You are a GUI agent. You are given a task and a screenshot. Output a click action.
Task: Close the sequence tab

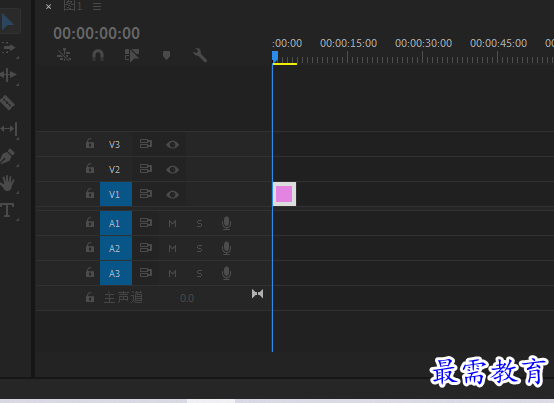48,7
